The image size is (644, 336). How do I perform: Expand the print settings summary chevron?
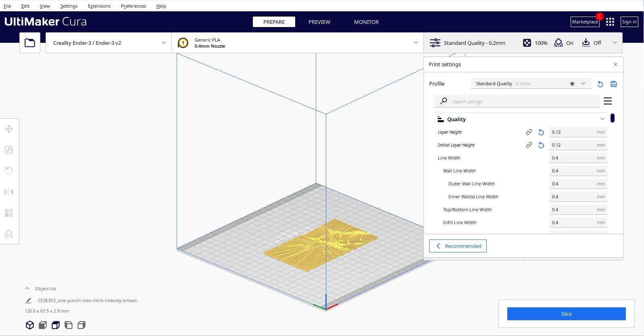(615, 43)
